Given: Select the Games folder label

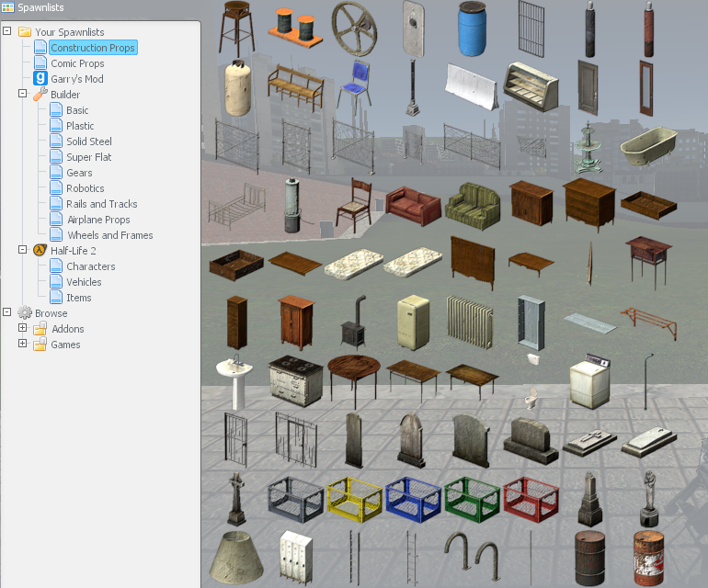Looking at the screenshot, I should 65,345.
